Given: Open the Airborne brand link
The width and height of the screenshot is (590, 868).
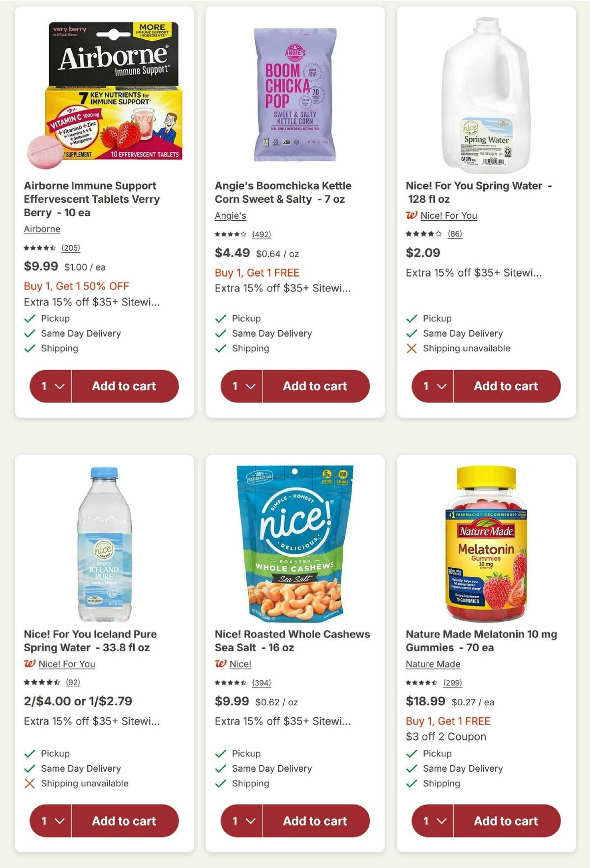Looking at the screenshot, I should pos(42,229).
